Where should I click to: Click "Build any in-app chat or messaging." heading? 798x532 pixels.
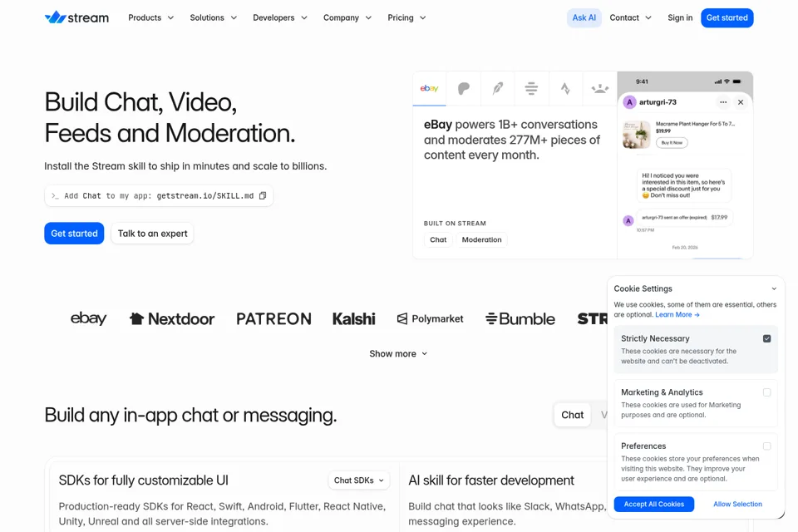point(190,416)
